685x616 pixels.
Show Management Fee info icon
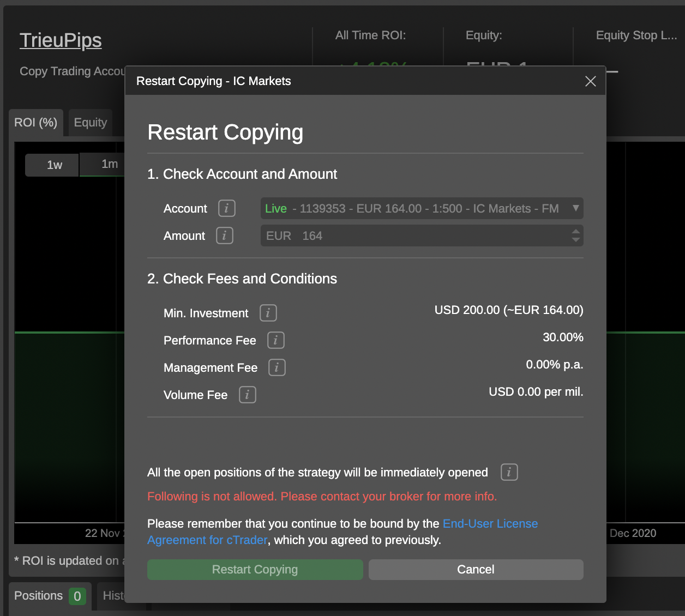277,367
